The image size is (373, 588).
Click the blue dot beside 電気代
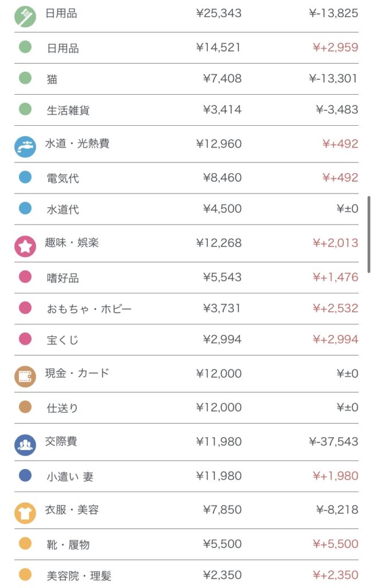pos(25,177)
